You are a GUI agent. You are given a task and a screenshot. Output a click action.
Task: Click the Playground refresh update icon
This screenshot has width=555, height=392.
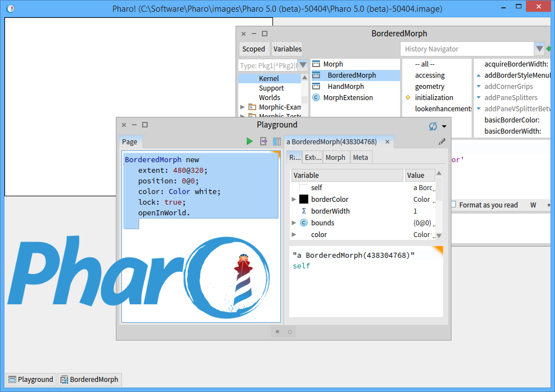pos(432,126)
